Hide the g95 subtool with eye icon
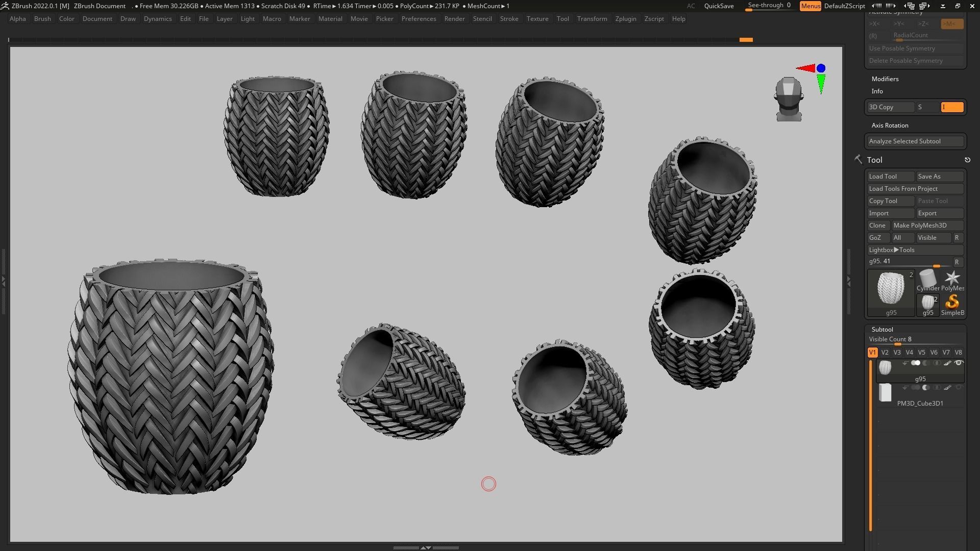 coord(959,363)
